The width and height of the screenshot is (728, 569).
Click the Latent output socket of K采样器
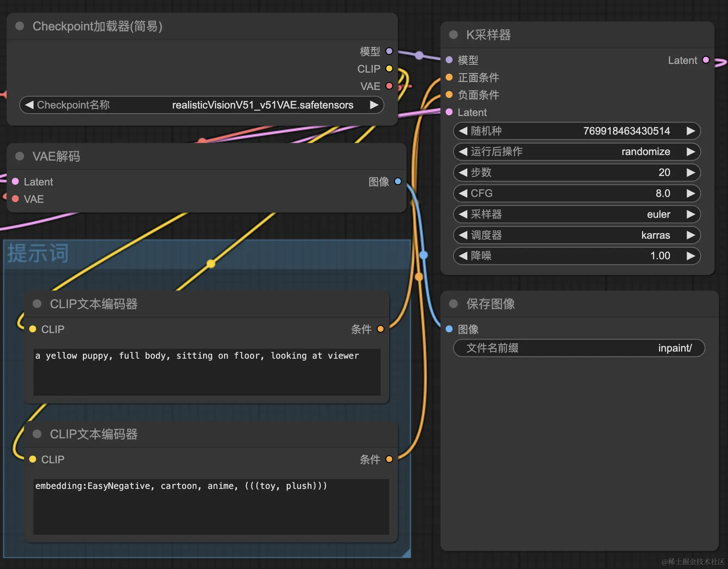(706, 60)
